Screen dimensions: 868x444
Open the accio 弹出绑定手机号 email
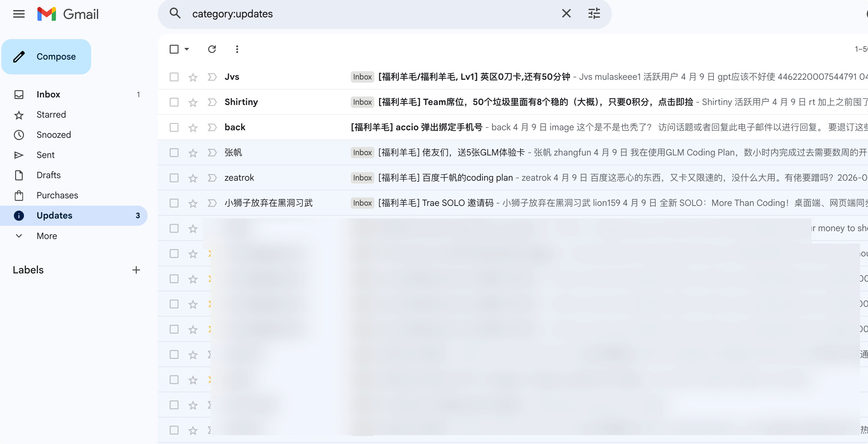pos(513,127)
